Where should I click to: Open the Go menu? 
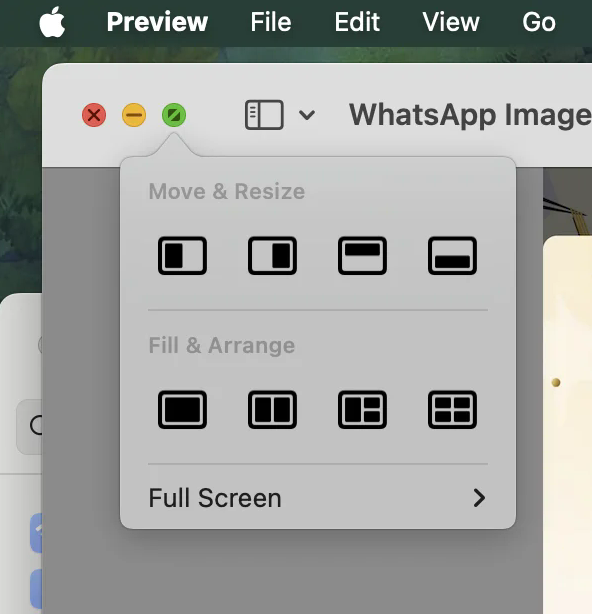539,22
